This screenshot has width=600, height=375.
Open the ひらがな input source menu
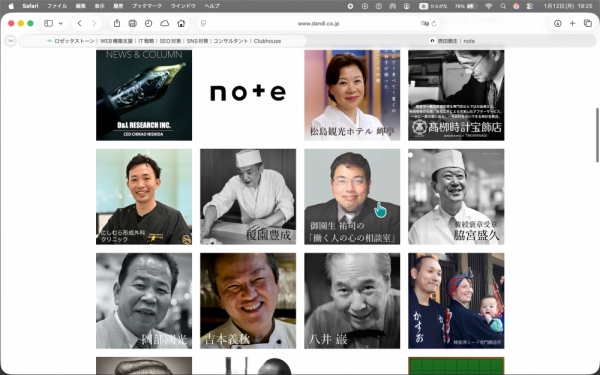point(434,6)
